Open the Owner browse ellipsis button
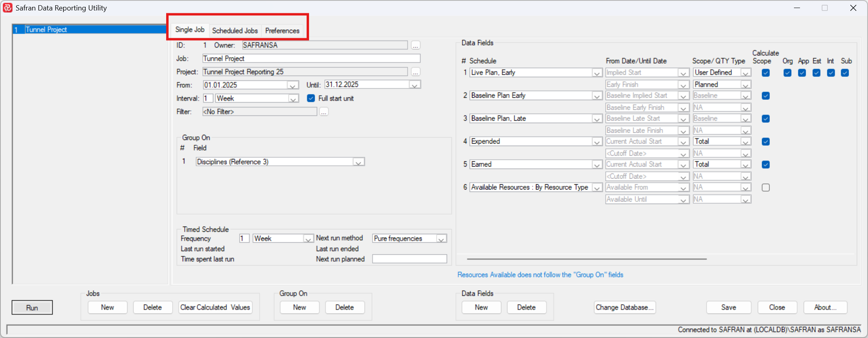Image resolution: width=868 pixels, height=338 pixels. point(416,45)
